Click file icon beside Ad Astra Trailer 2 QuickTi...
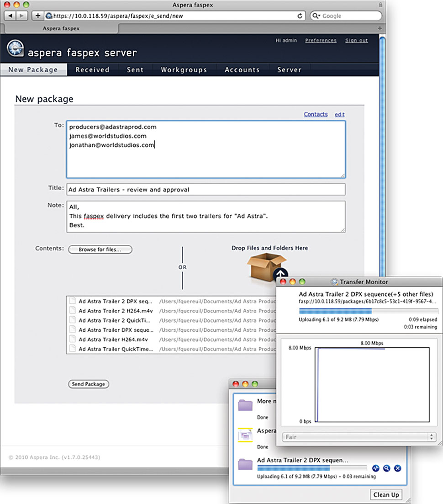The width and height of the screenshot is (443, 504). coord(73,320)
